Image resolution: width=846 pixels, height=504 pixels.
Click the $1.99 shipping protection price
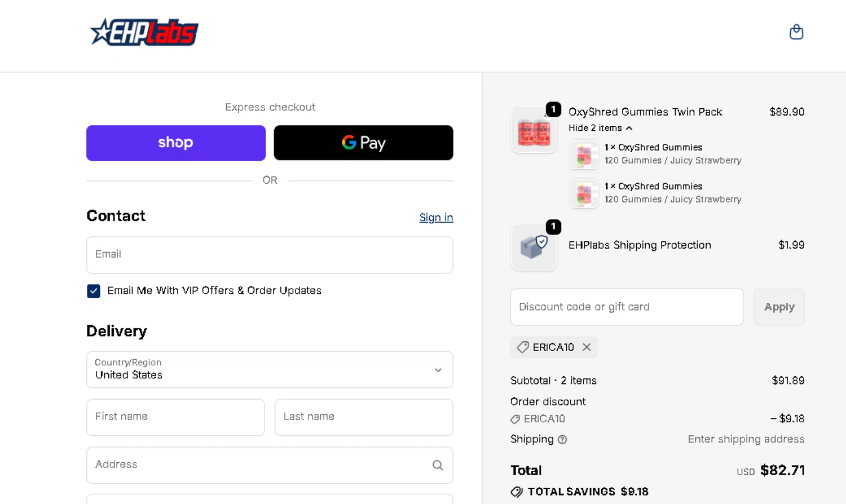coord(791,245)
